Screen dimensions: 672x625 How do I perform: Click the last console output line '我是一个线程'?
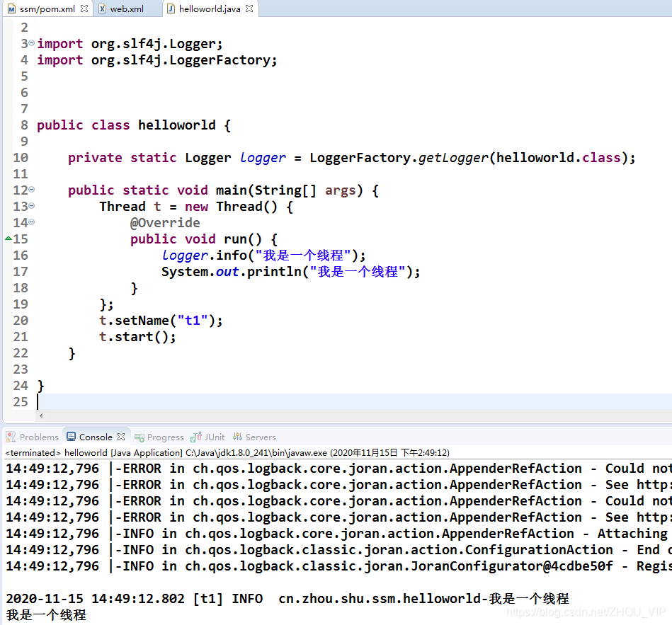pos(46,614)
